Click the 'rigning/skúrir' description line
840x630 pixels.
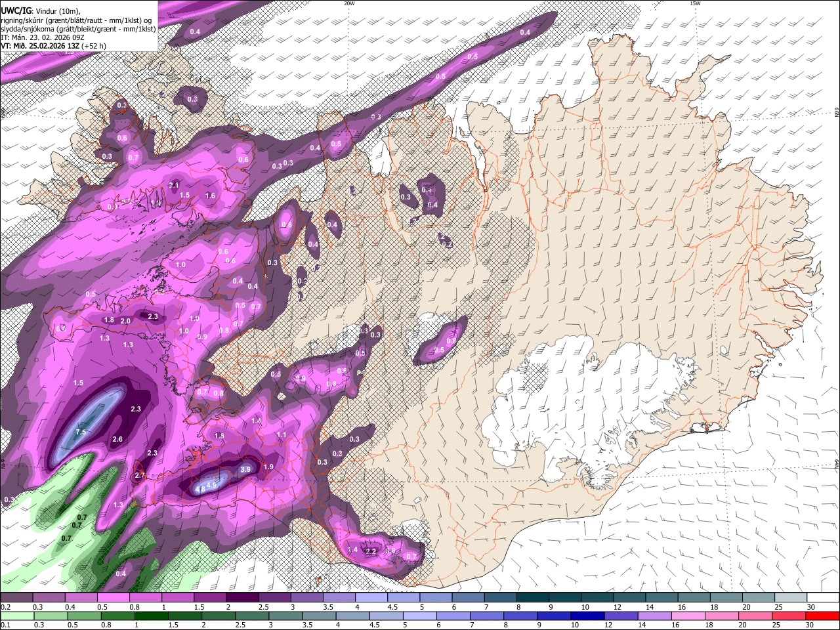click(x=76, y=20)
